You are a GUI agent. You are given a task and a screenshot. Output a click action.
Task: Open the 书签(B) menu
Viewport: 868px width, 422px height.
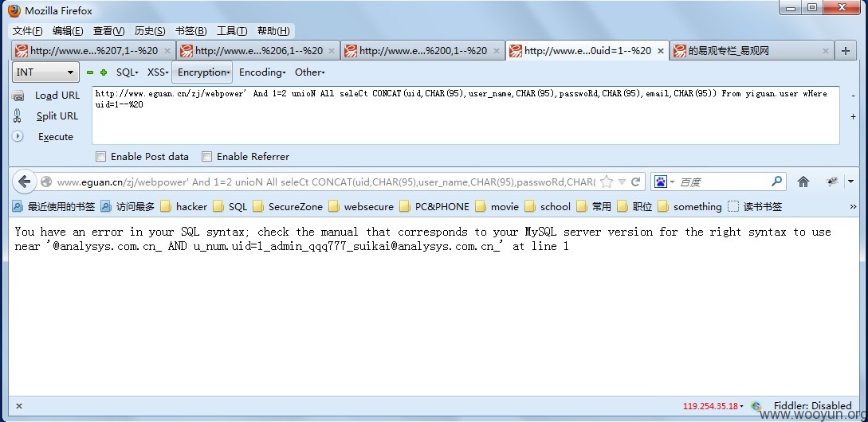pos(190,31)
